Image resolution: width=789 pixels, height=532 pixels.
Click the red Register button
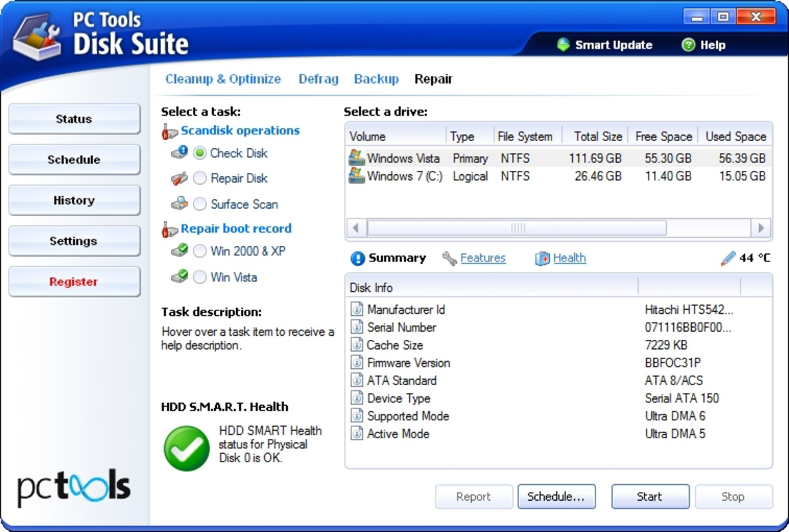point(75,281)
